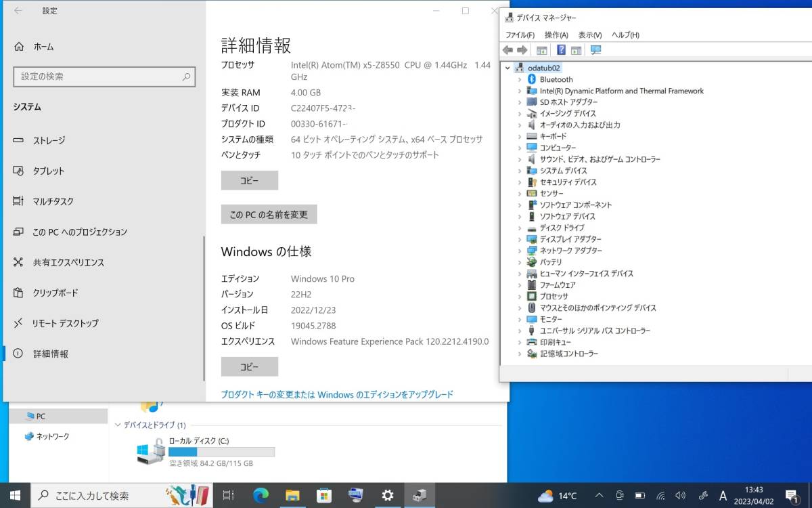
Task: Select 記憶域コントローラー device category
Action: (x=569, y=354)
